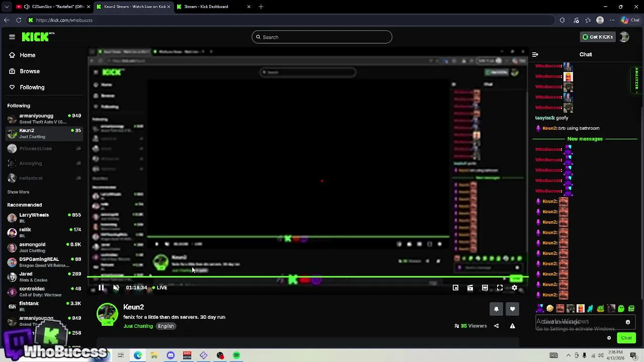Pick the first purple emote in quick emotes

click(540, 308)
